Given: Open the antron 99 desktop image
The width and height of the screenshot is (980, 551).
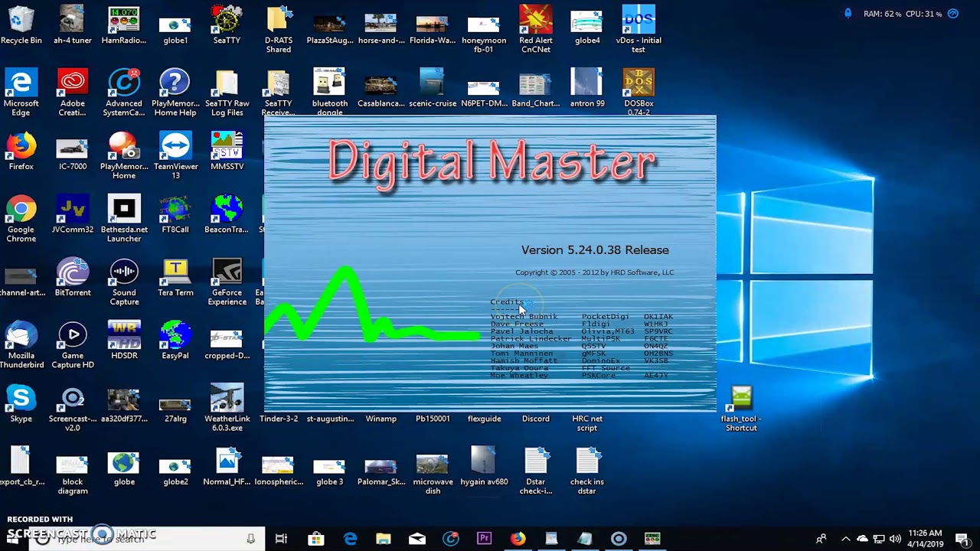Looking at the screenshot, I should (586, 88).
